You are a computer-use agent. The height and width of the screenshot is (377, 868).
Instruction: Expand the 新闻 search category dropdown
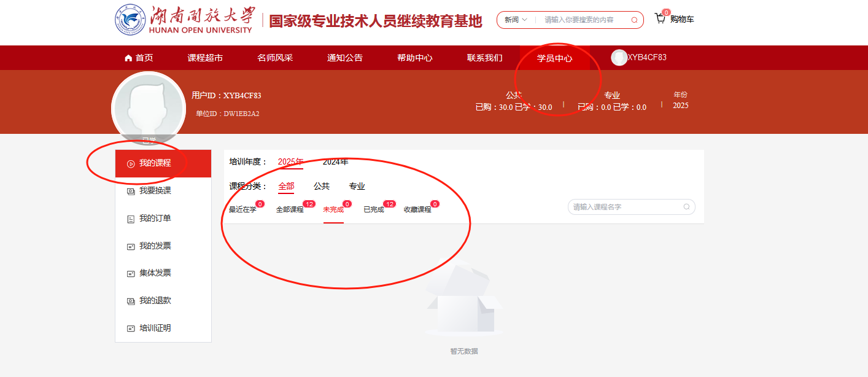pos(516,20)
